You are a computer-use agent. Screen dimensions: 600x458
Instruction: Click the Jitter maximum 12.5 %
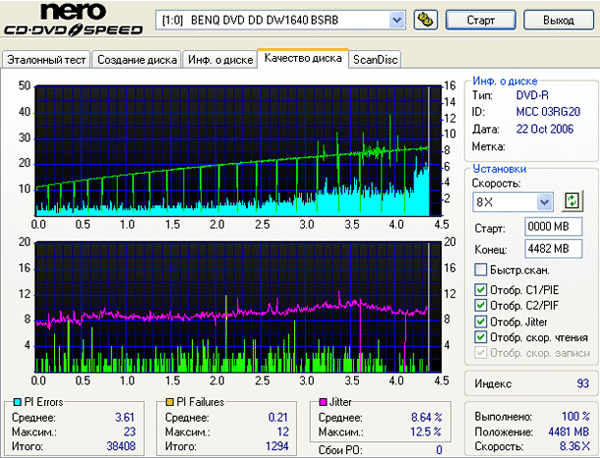click(426, 432)
